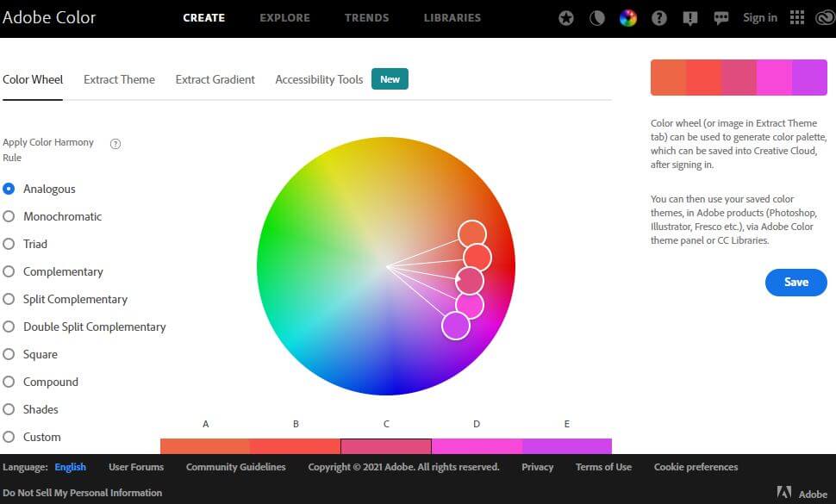
Task: Open the Accessibility Tools tab
Action: pyautogui.click(x=319, y=80)
